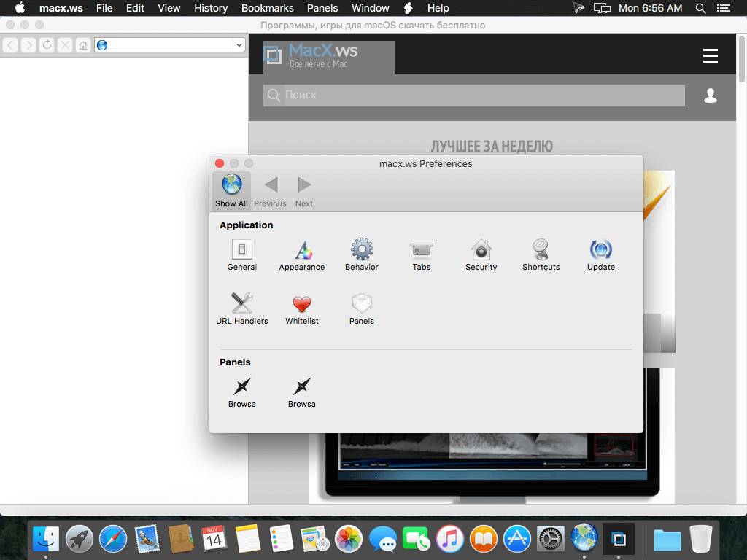Open the View menu

pyautogui.click(x=169, y=8)
